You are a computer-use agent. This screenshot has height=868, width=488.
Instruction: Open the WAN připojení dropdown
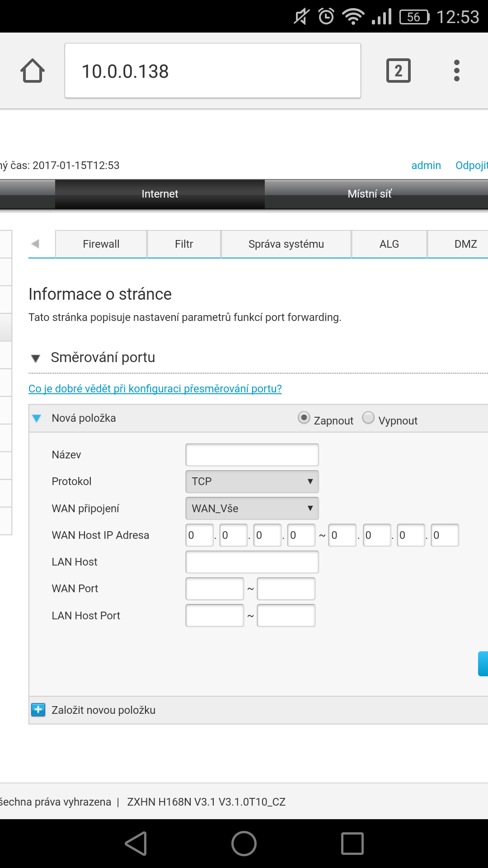point(252,509)
